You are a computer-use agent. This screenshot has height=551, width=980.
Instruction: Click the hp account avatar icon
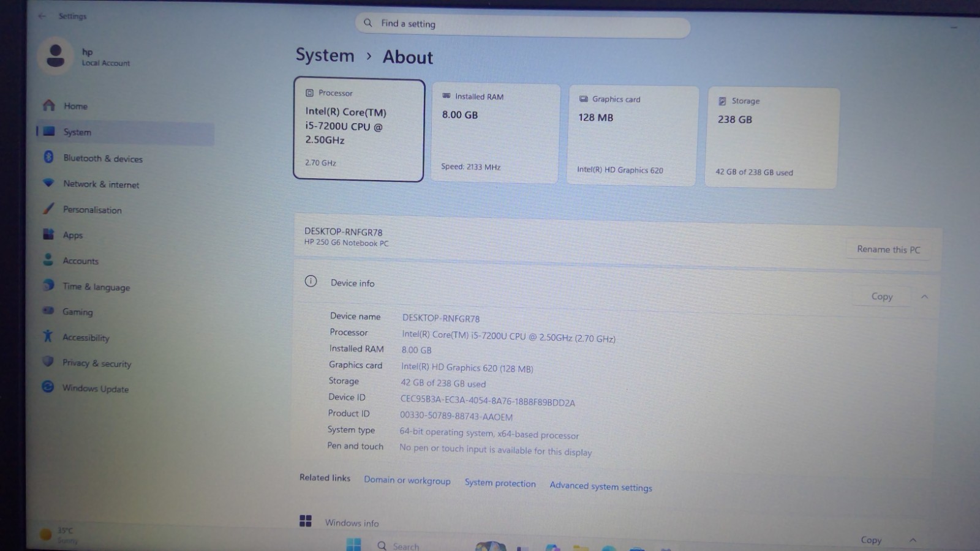(x=56, y=56)
